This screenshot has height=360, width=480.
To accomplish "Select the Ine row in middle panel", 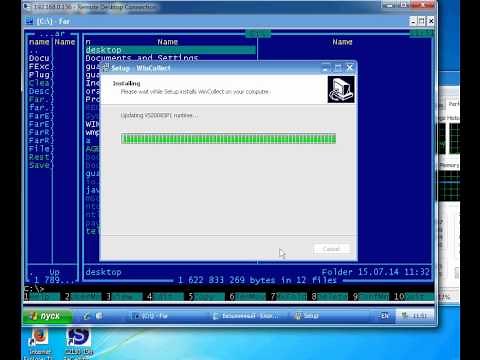I will point(92,83).
